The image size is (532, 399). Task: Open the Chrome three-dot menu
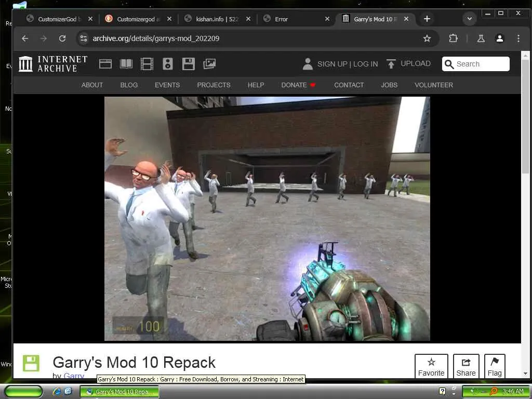(518, 38)
